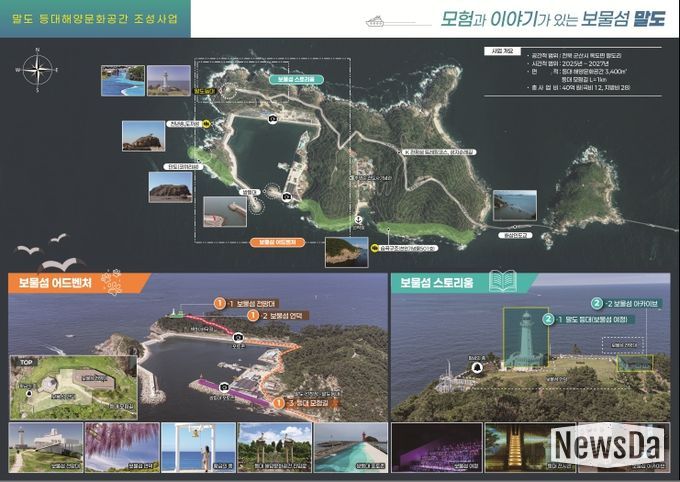
Task: Click the yellow fish icon beside the rock photo label
Action: [x=207, y=124]
